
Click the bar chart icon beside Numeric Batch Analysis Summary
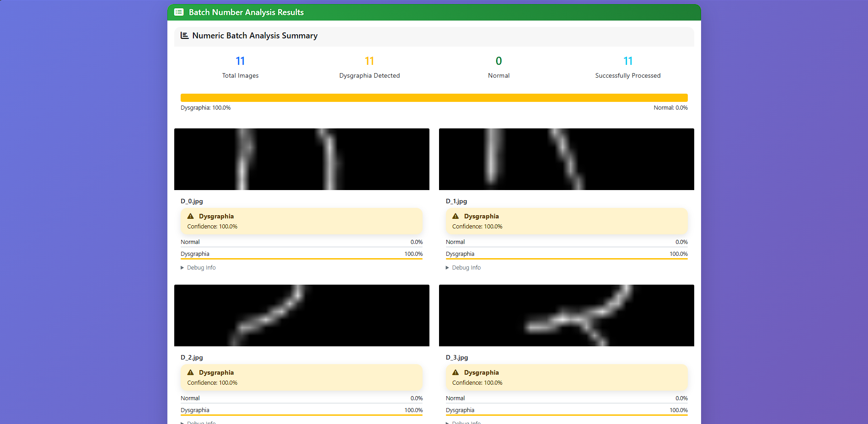184,35
